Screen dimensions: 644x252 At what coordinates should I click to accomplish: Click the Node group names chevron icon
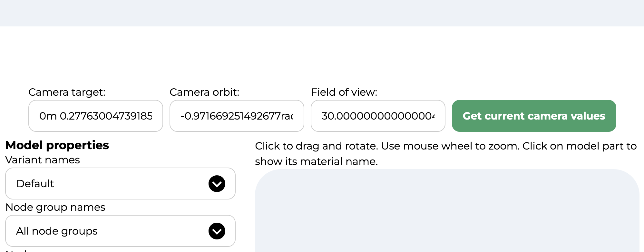(x=217, y=231)
